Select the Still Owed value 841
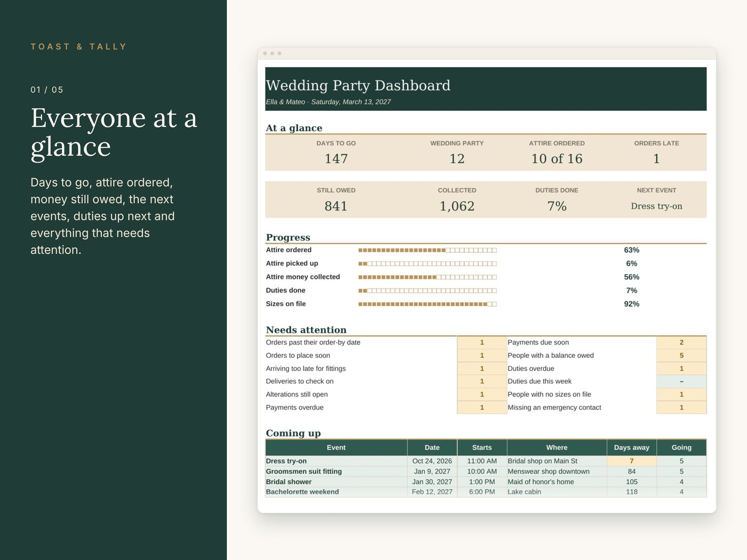Viewport: 747px width, 560px height. [x=336, y=206]
